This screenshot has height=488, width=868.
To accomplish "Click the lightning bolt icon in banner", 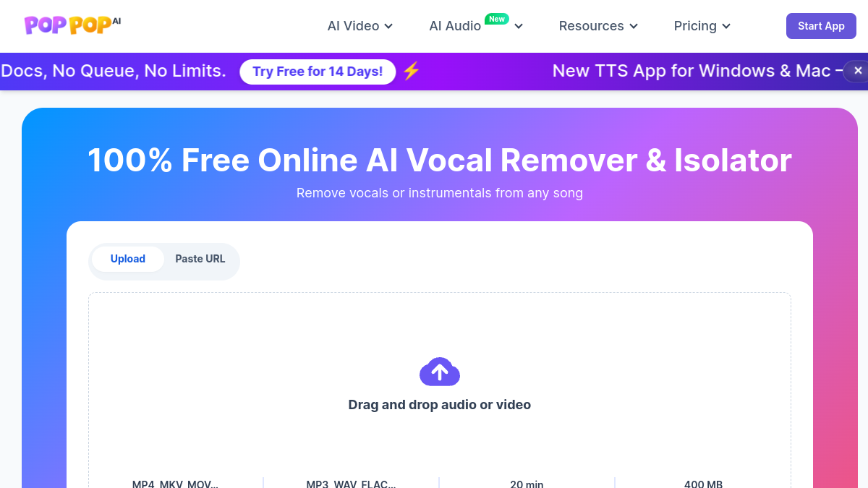I will pyautogui.click(x=412, y=71).
